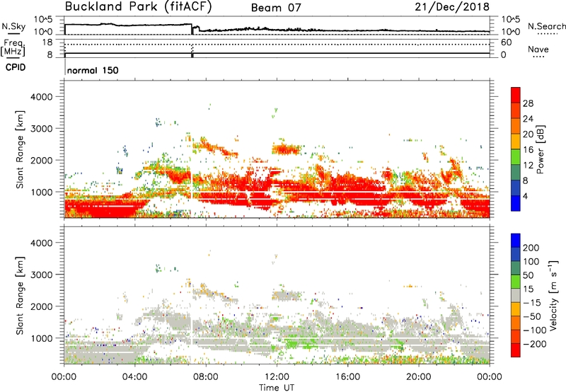This screenshot has height=392, width=566.
Task: Click the 'Freq. [MHz]' axis label
Action: pyautogui.click(x=13, y=47)
